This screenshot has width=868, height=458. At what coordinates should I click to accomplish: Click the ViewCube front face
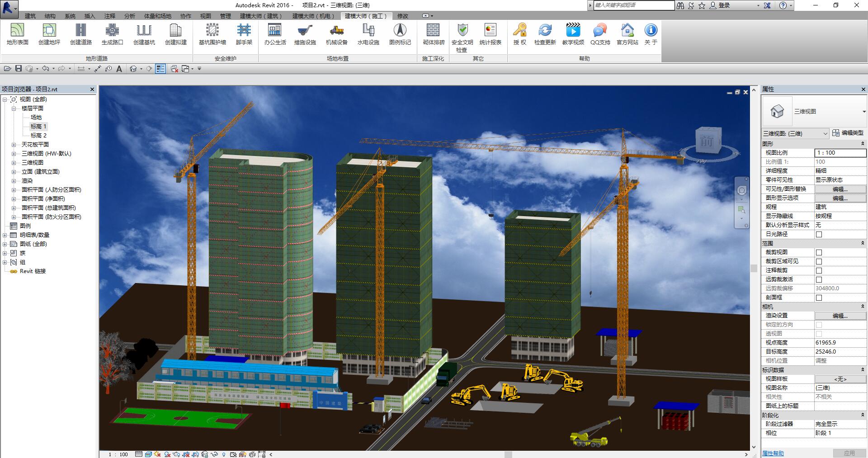coord(707,142)
